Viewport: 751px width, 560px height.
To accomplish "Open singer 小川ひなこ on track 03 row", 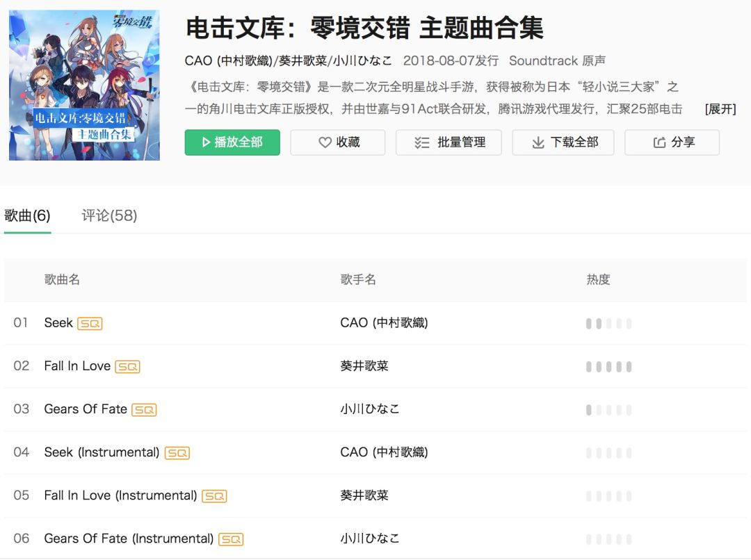I will (x=370, y=409).
